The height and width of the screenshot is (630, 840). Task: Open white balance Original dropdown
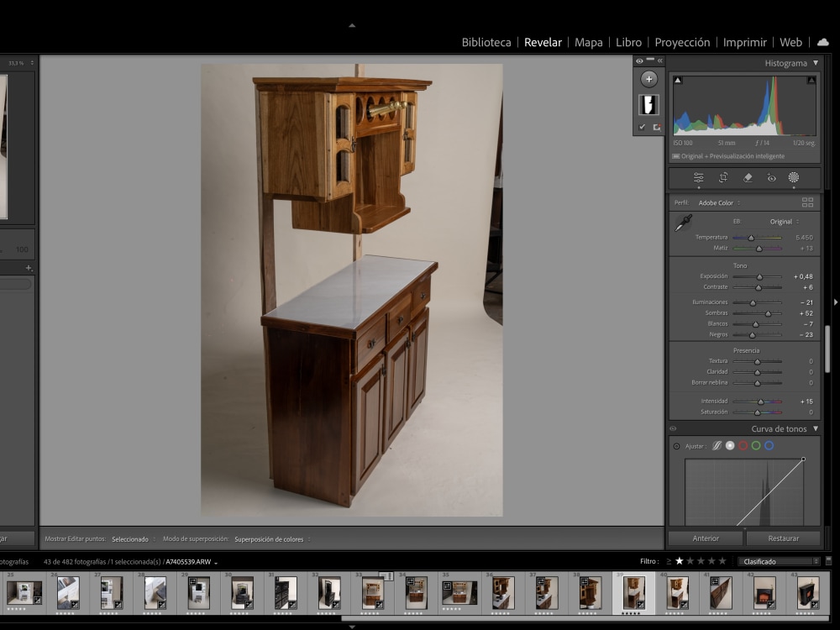(785, 222)
